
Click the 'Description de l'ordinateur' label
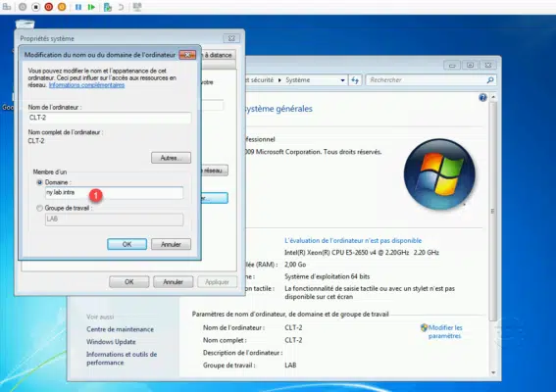point(242,353)
